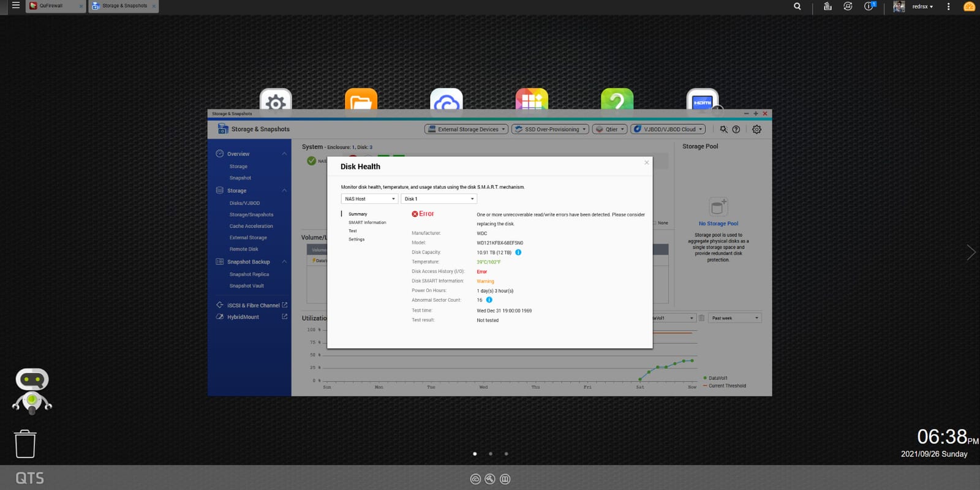
Task: Open Disks/VJBOD in the sidebar
Action: pos(245,203)
